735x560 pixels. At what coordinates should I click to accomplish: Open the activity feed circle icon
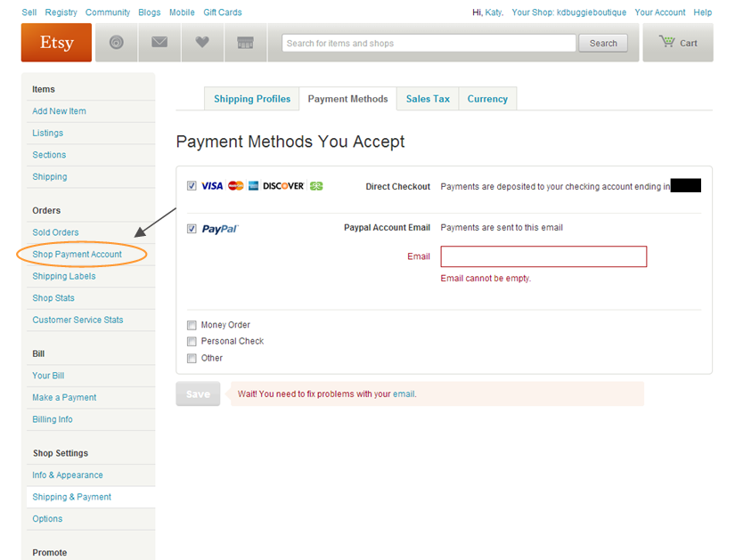click(x=116, y=43)
